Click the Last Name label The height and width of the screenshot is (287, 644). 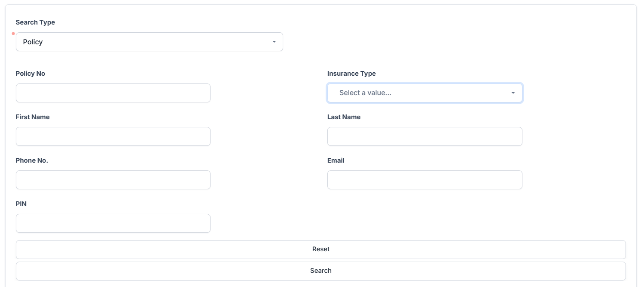tap(344, 117)
